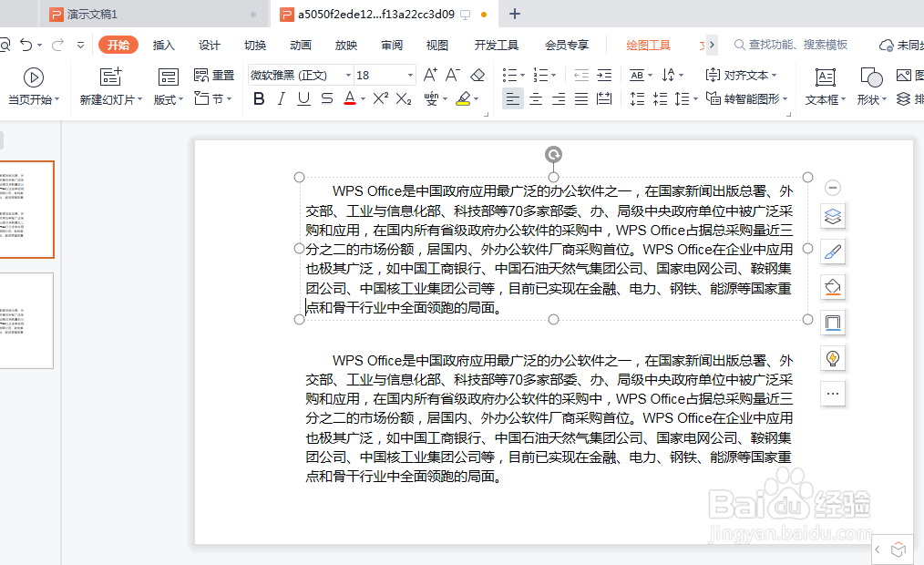The width and height of the screenshot is (924, 565).
Task: Open line spacing dropdown
Action: tap(686, 98)
